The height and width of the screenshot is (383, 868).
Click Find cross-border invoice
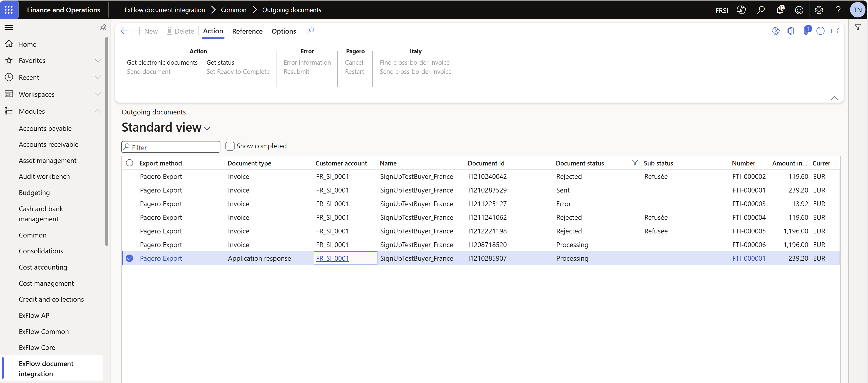click(415, 62)
